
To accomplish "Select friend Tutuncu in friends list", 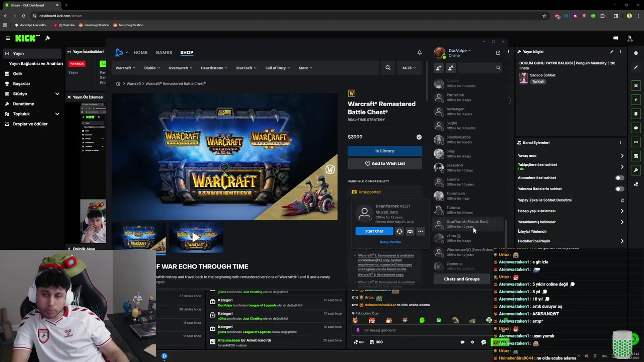I will coord(467,210).
